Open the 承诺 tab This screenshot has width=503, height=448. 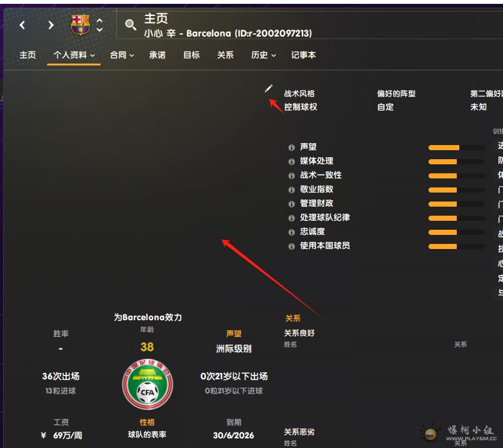(157, 55)
